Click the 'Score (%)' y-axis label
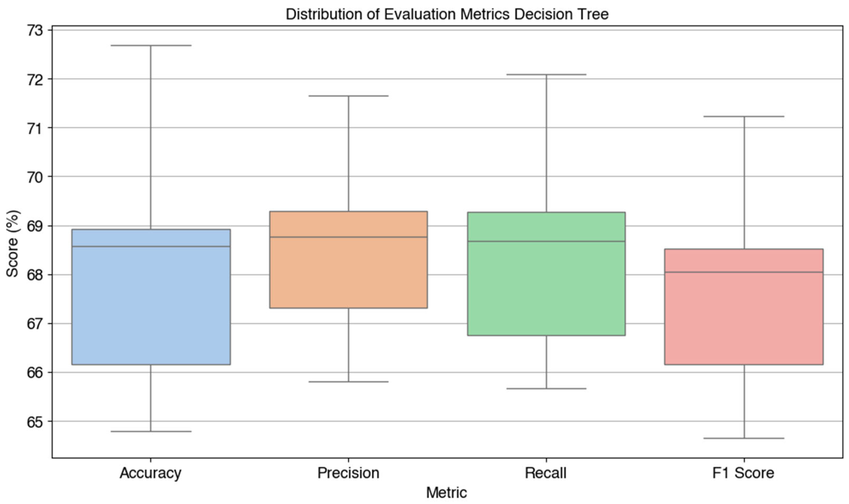 coord(13,243)
